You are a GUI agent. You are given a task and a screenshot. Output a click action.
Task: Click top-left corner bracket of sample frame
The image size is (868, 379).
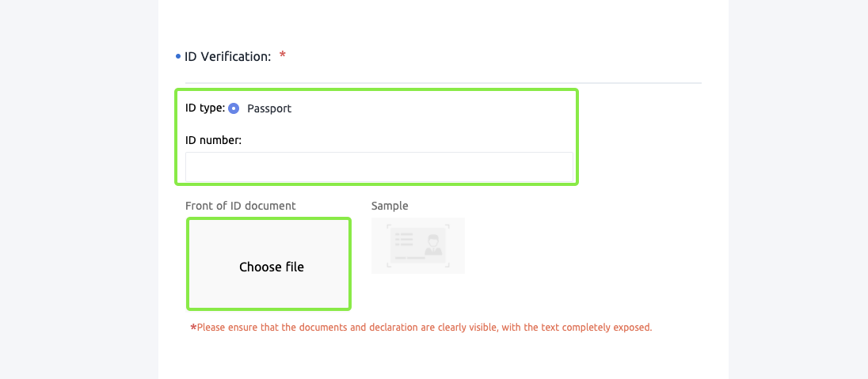(x=390, y=226)
